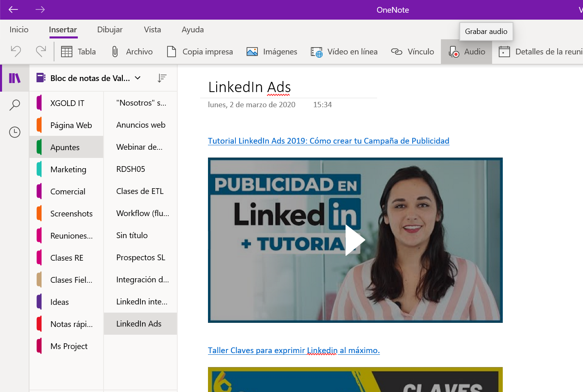Open the Reuniones section
Screen dimensions: 583x392
[66, 236]
